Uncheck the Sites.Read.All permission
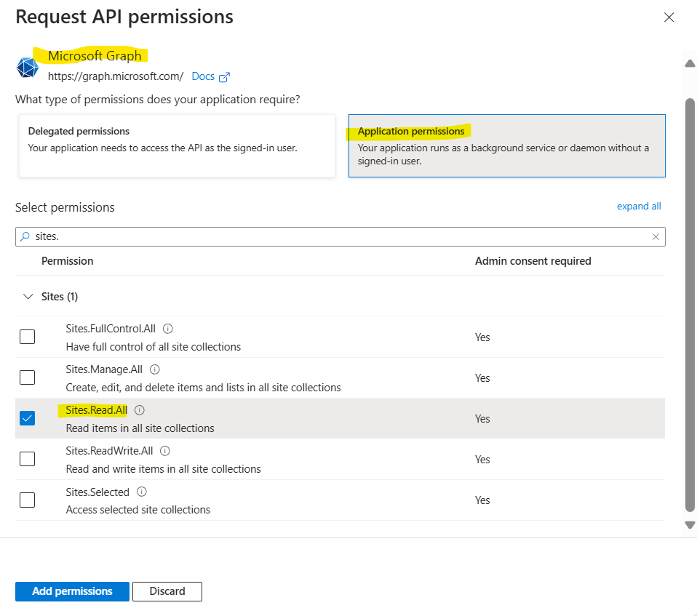 point(27,418)
